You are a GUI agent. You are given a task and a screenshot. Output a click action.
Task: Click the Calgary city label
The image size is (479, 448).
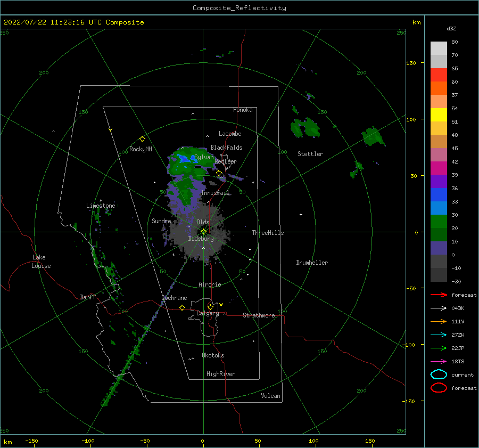208,313
